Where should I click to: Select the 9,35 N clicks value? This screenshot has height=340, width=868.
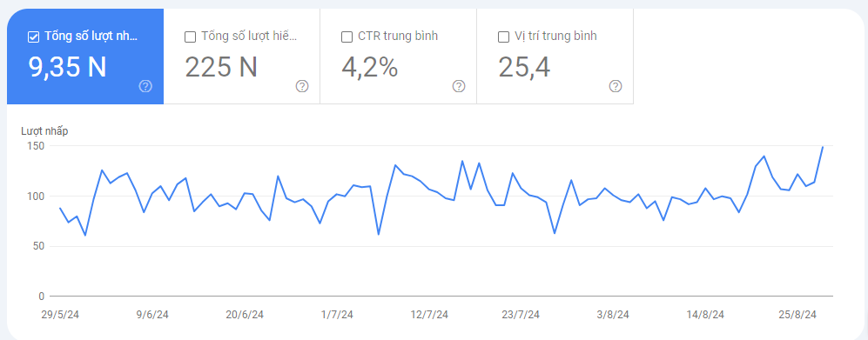coord(67,67)
